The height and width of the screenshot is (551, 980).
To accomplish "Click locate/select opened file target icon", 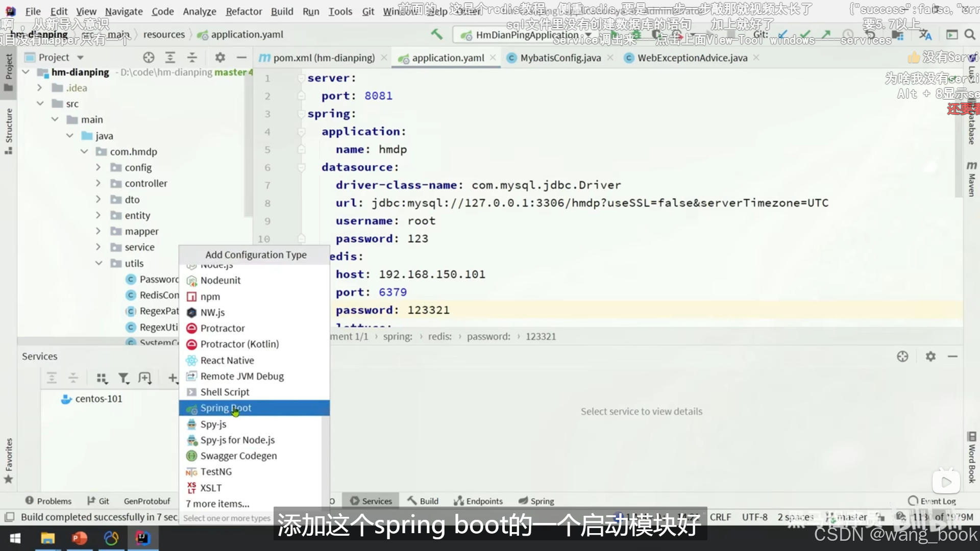I will click(x=149, y=58).
